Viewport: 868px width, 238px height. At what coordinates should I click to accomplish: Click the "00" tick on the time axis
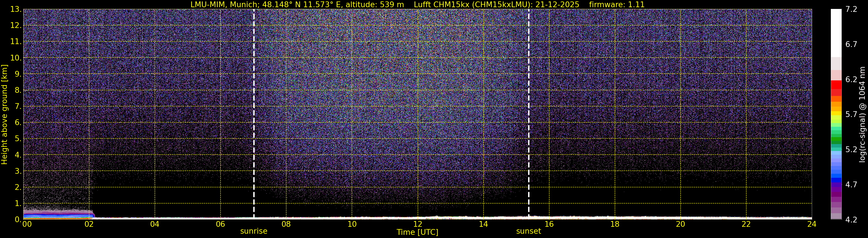coord(27,224)
